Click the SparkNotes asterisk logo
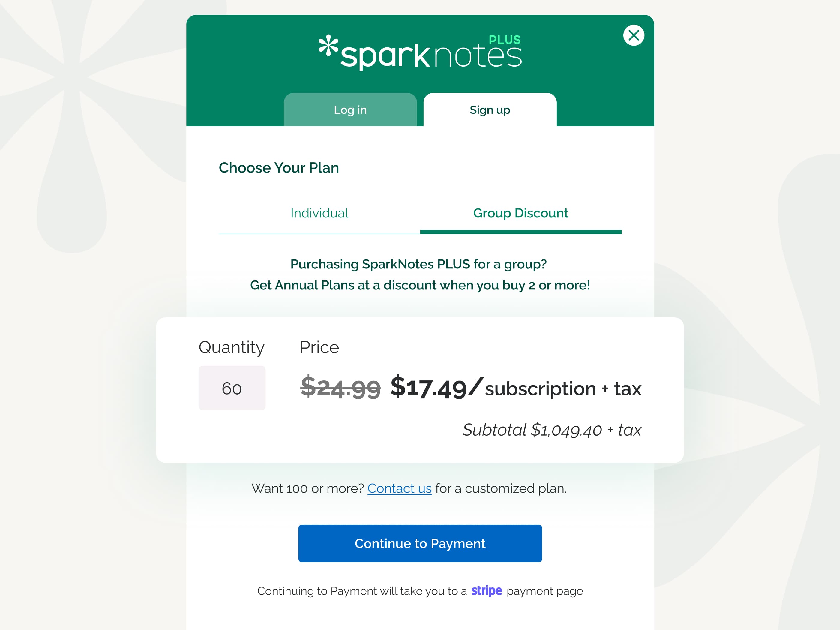840x630 pixels. (329, 49)
